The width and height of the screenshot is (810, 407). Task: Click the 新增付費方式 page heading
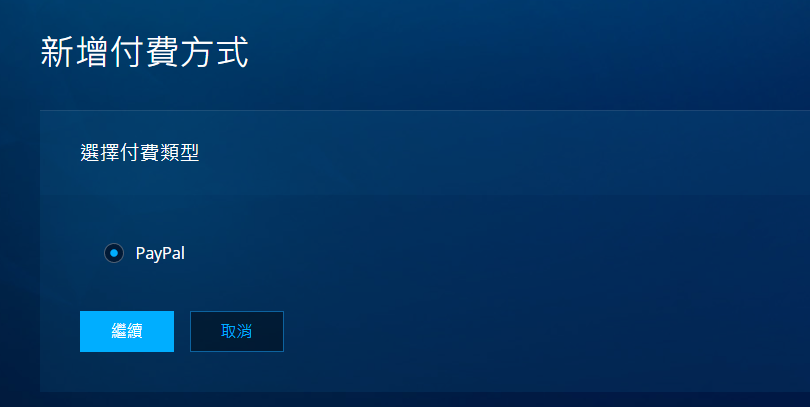coord(145,52)
